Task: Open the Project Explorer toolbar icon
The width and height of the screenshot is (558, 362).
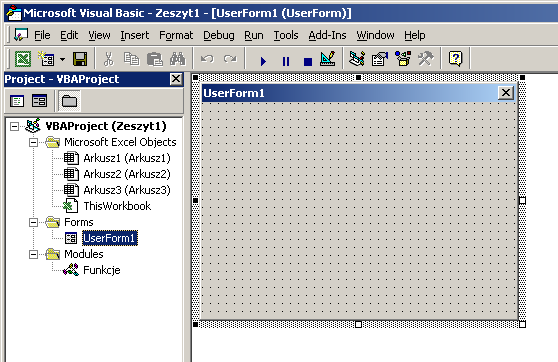Action: [357, 59]
